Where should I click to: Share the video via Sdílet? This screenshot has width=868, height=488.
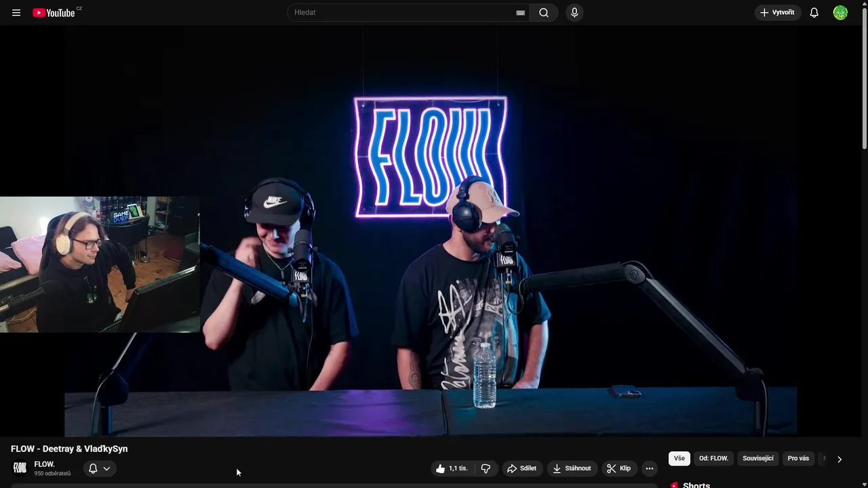521,468
